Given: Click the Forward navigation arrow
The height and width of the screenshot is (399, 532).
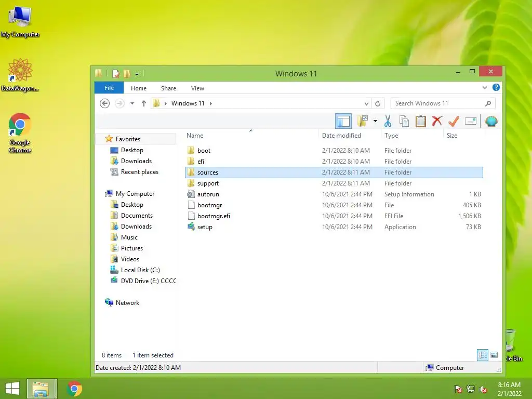Looking at the screenshot, I should click(119, 103).
